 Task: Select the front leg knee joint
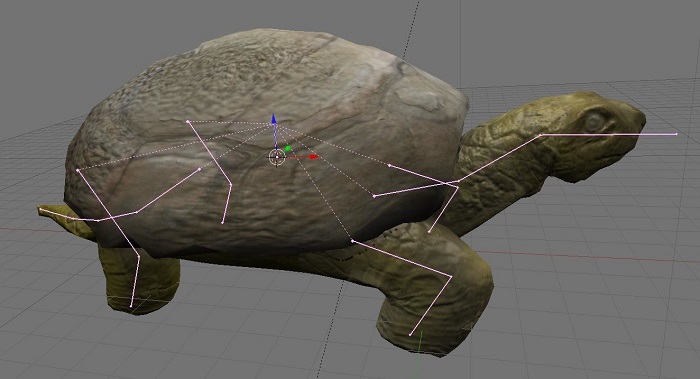451,277
